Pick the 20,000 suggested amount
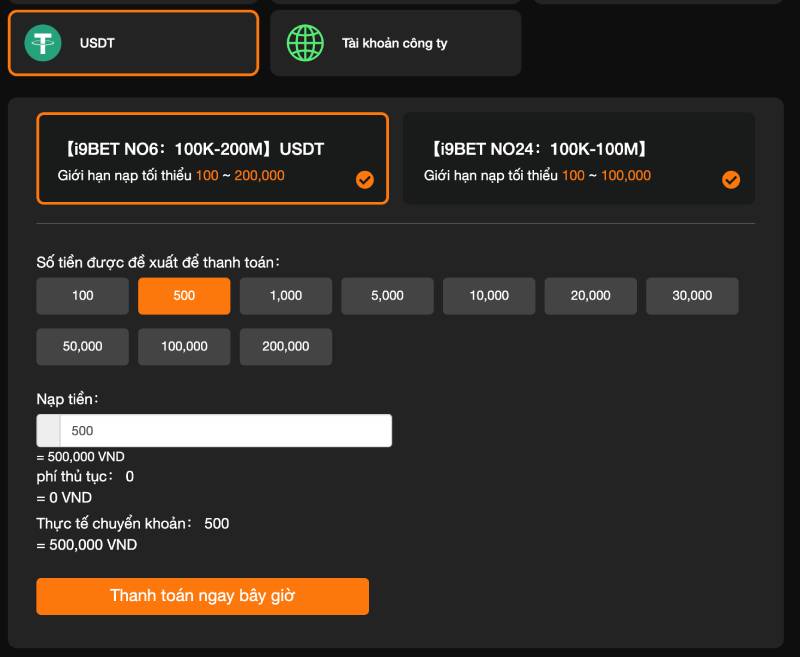The width and height of the screenshot is (800, 657). pyautogui.click(x=590, y=296)
